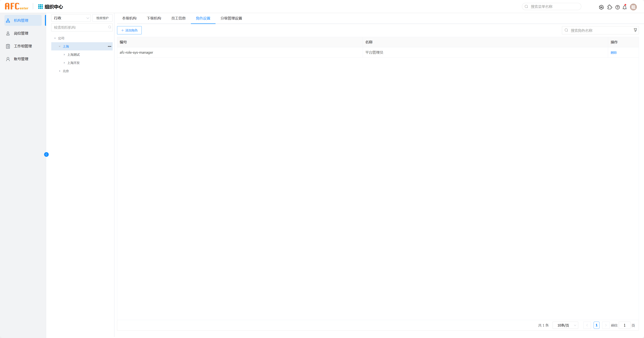Viewport: 644px width, 338px height.
Task: Open the plugin puzzle icon
Action: tap(609, 7)
